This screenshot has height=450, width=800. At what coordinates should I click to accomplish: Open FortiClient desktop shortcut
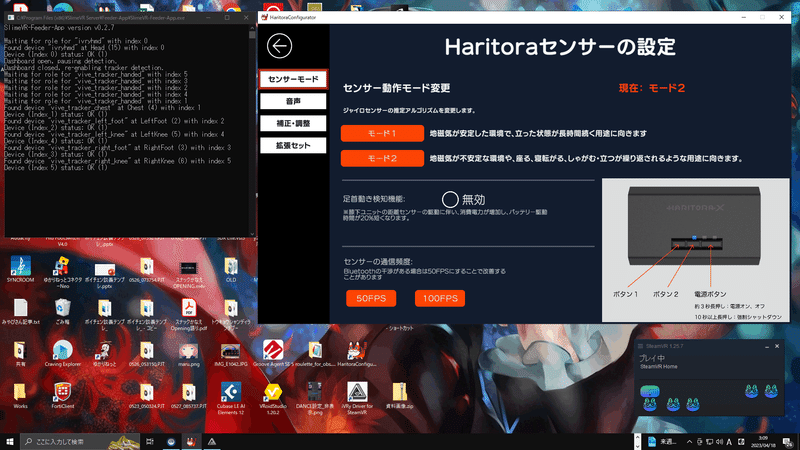pos(63,396)
